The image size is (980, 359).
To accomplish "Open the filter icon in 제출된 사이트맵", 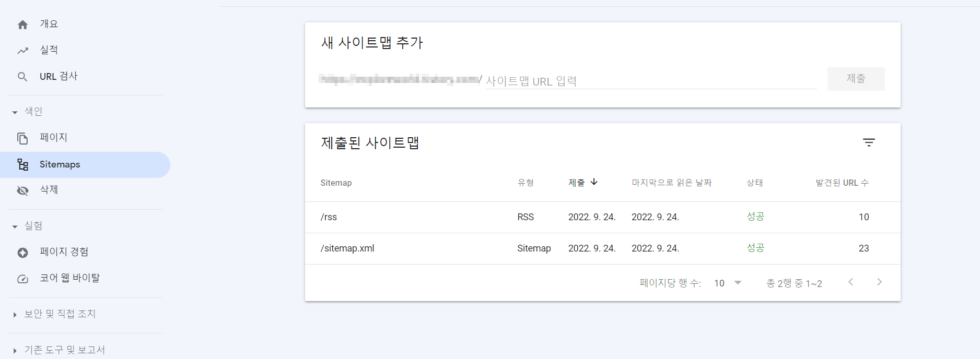I will point(869,142).
